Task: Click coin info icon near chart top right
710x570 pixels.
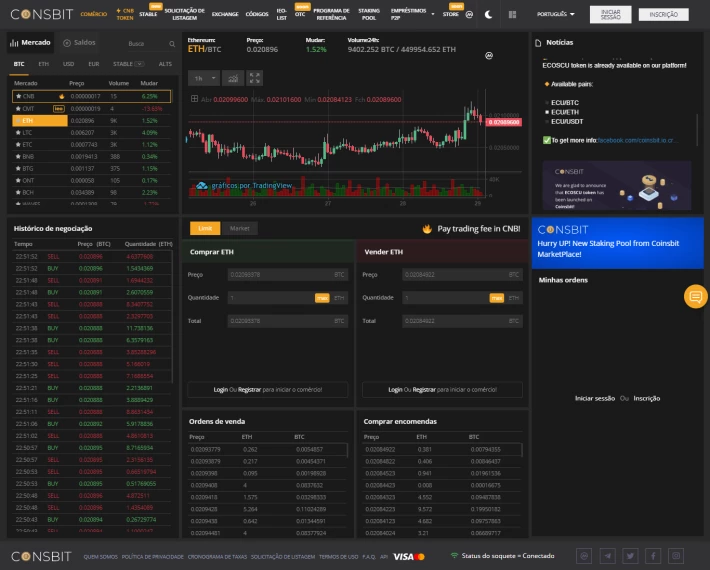Action: point(489,56)
